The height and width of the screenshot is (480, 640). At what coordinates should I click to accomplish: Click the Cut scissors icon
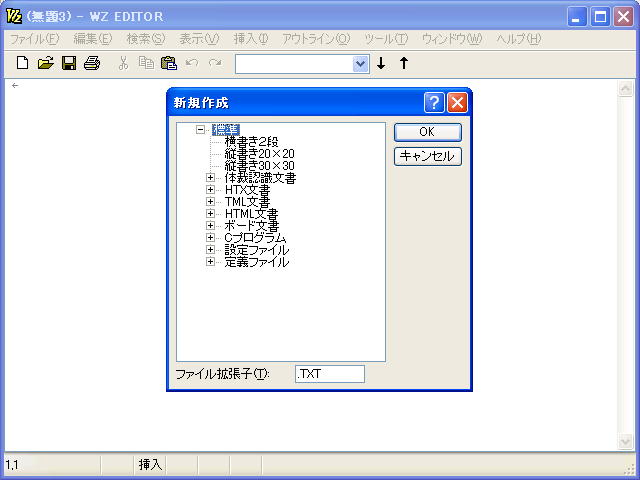point(123,63)
